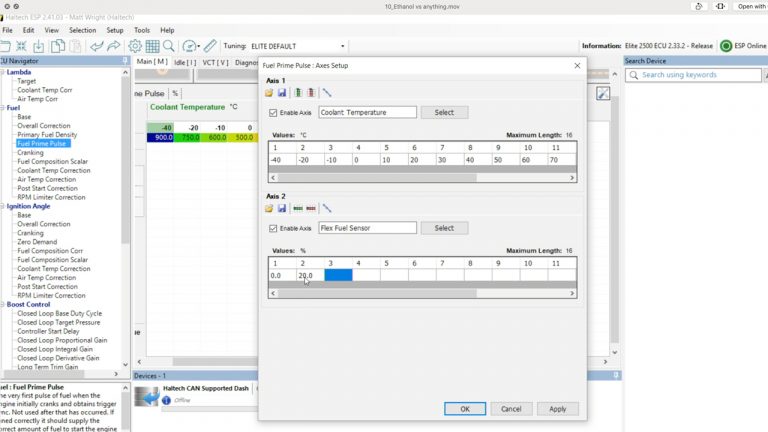Click the red delete column icon in Axis 2
Image resolution: width=768 pixels, height=432 pixels.
[x=311, y=208]
